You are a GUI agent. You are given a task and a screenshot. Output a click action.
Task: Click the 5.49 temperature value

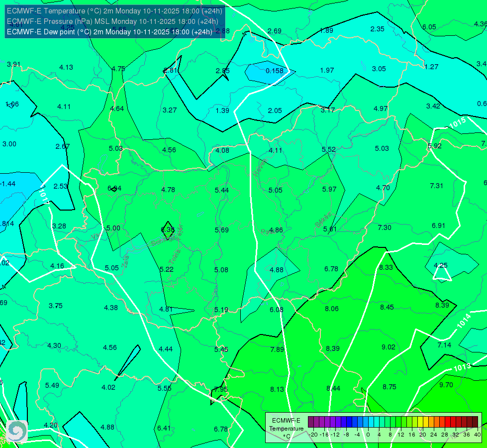[52, 385]
